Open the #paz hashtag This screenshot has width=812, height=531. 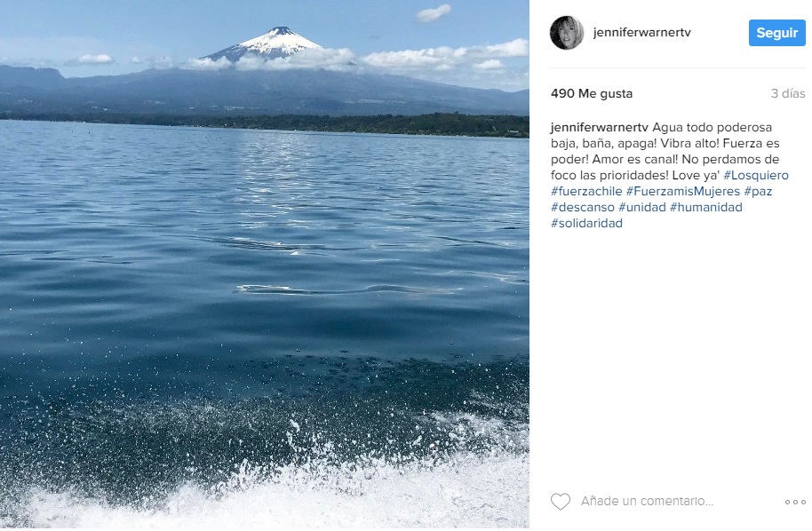coord(758,192)
